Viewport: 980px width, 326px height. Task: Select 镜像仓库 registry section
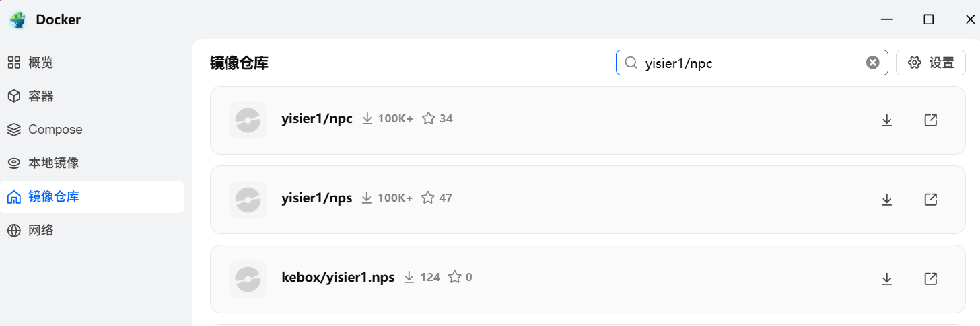(53, 197)
